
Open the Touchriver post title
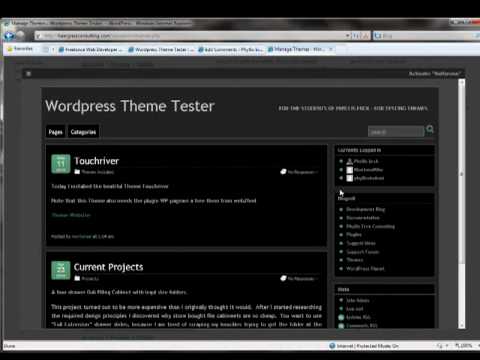[x=97, y=161]
